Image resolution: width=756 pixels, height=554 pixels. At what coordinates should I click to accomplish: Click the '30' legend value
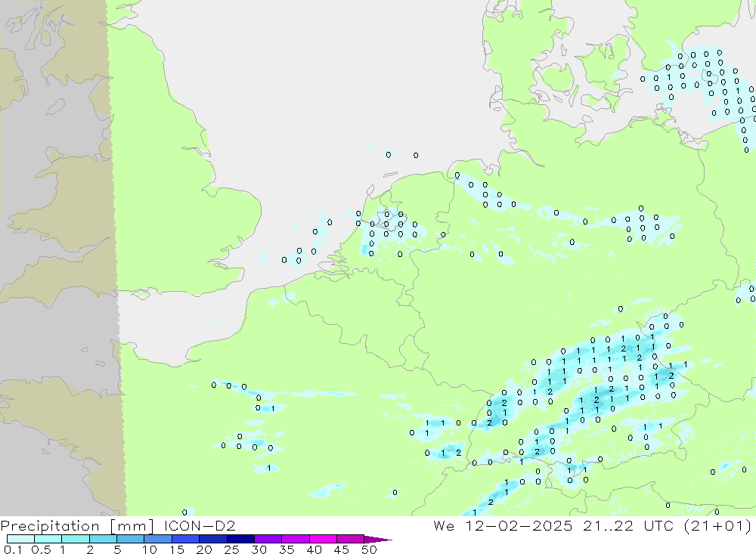[x=259, y=549]
